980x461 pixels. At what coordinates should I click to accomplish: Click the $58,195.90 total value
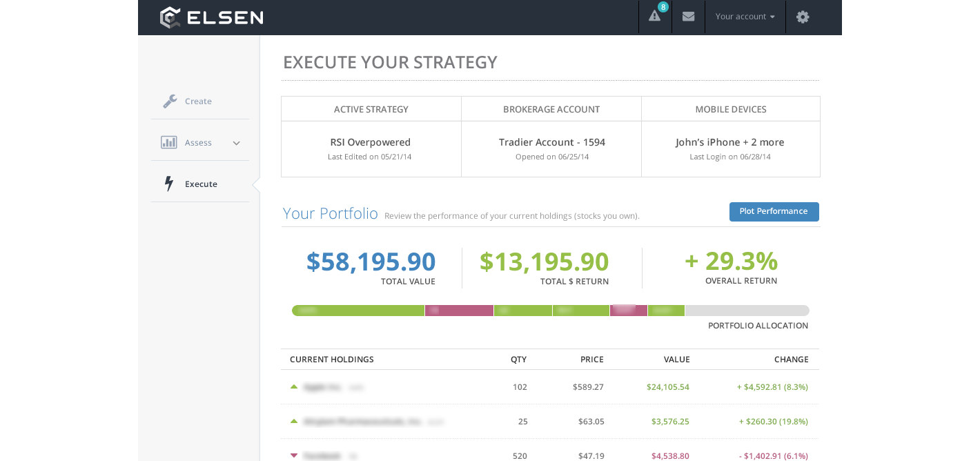(x=371, y=261)
